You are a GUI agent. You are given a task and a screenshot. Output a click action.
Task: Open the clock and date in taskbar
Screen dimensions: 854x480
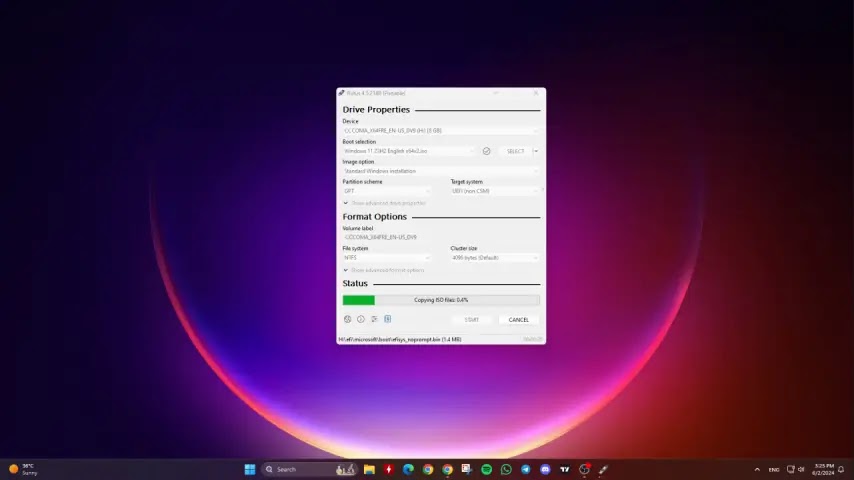coord(823,469)
